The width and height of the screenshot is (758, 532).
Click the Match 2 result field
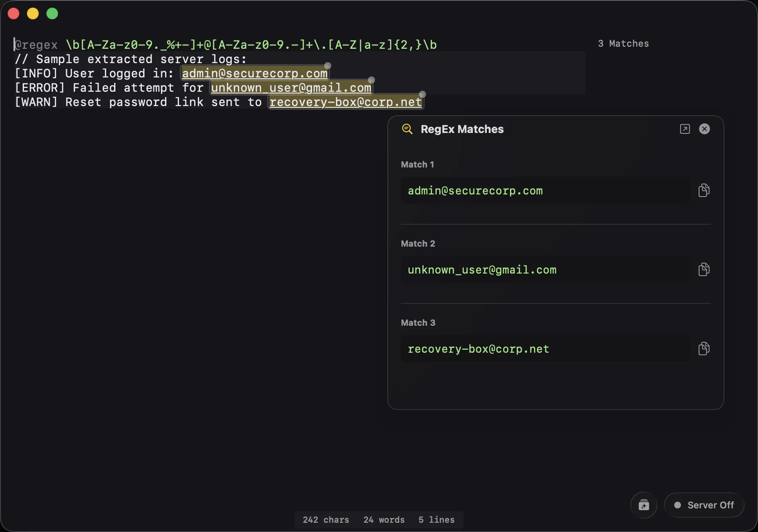pos(546,269)
